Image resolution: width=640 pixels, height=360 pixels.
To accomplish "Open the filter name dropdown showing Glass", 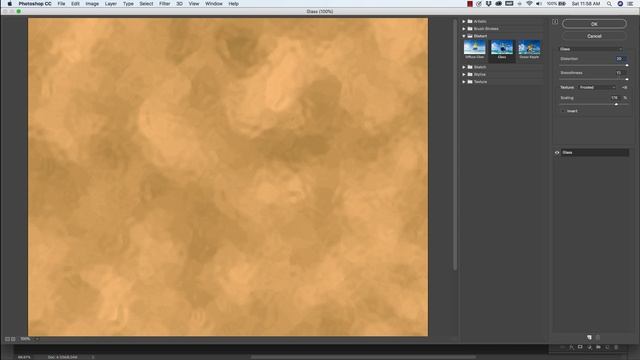I will (591, 49).
